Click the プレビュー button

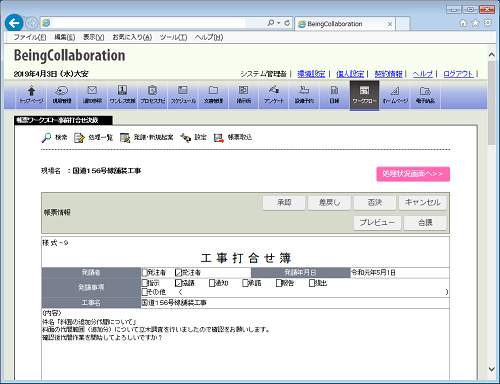377,223
